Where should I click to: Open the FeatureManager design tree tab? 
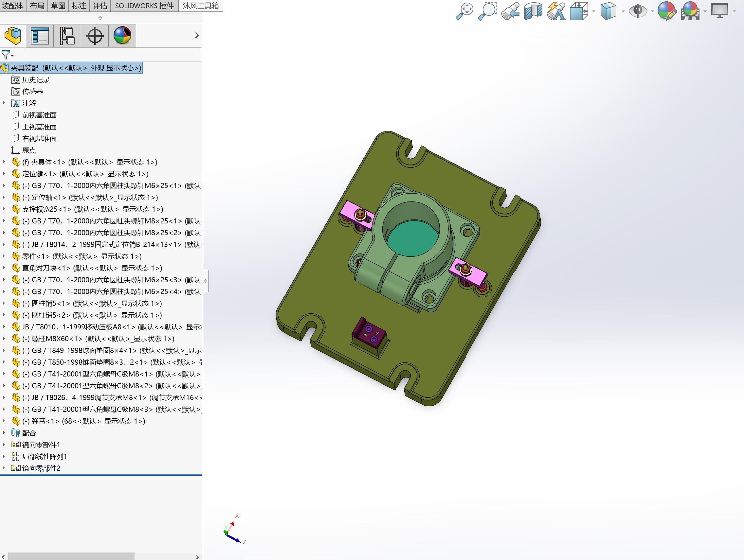pyautogui.click(x=13, y=36)
